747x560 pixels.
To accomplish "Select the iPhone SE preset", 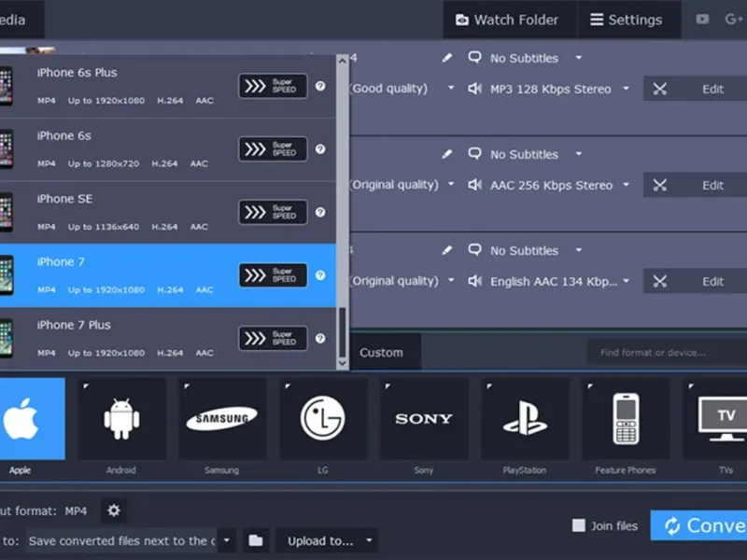I will click(x=168, y=213).
